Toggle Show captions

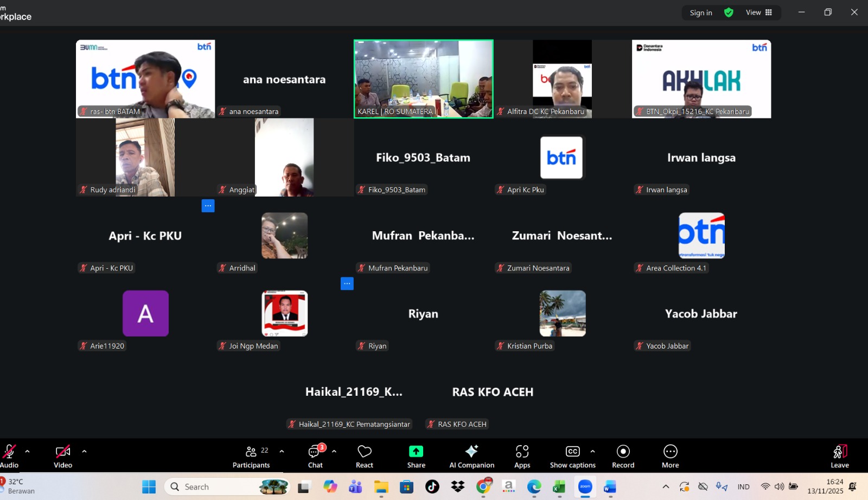(x=572, y=457)
